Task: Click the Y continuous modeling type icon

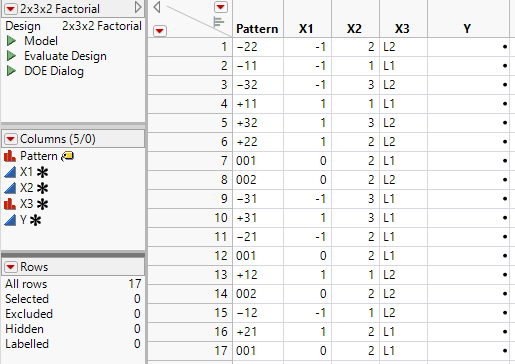Action: pyautogui.click(x=10, y=220)
